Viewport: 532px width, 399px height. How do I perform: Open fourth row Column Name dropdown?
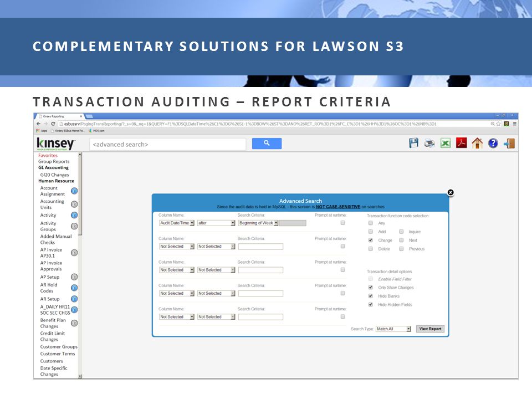tap(177, 293)
